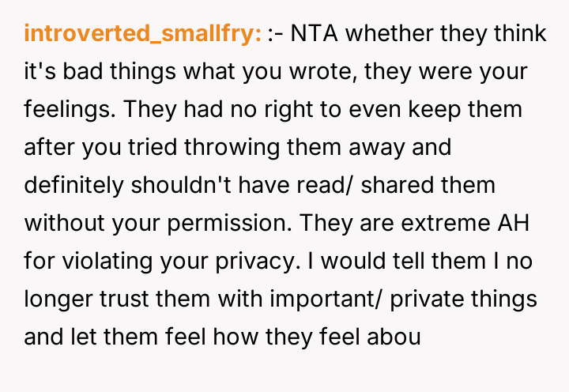The height and width of the screenshot is (392, 569).
Task: Click the abbreviation "AH" in the comment
Action: [x=514, y=222]
